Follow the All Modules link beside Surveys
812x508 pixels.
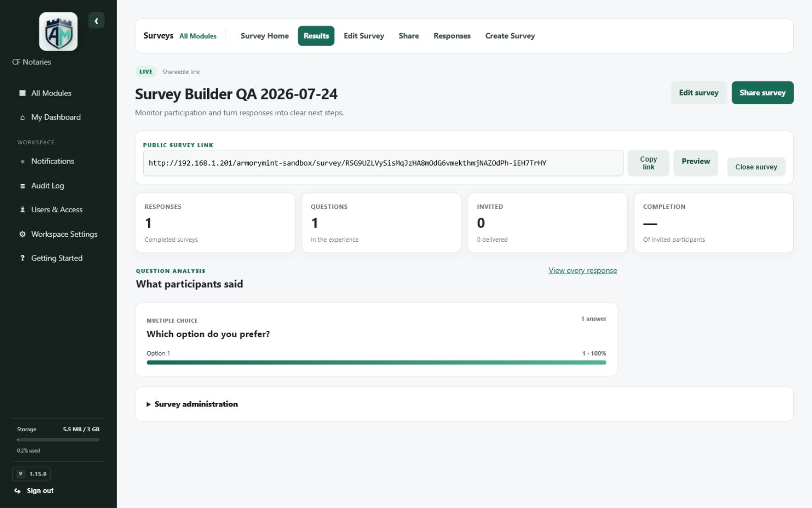click(198, 36)
